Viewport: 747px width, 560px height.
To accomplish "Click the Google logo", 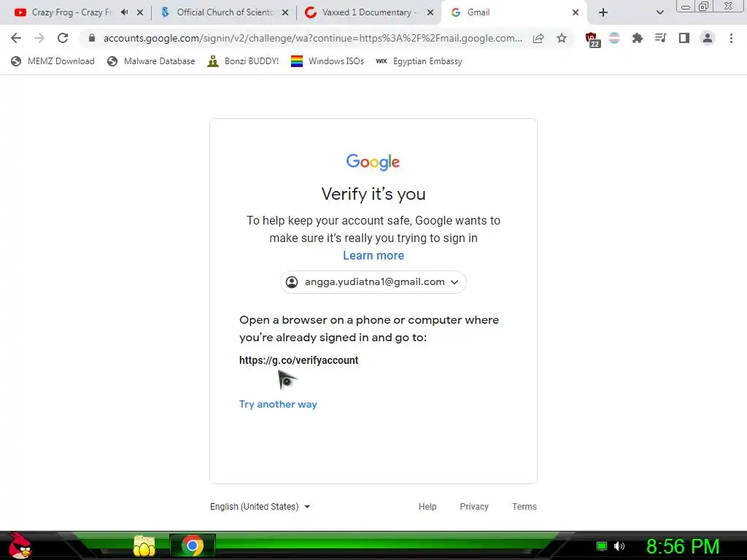I will coord(373,162).
